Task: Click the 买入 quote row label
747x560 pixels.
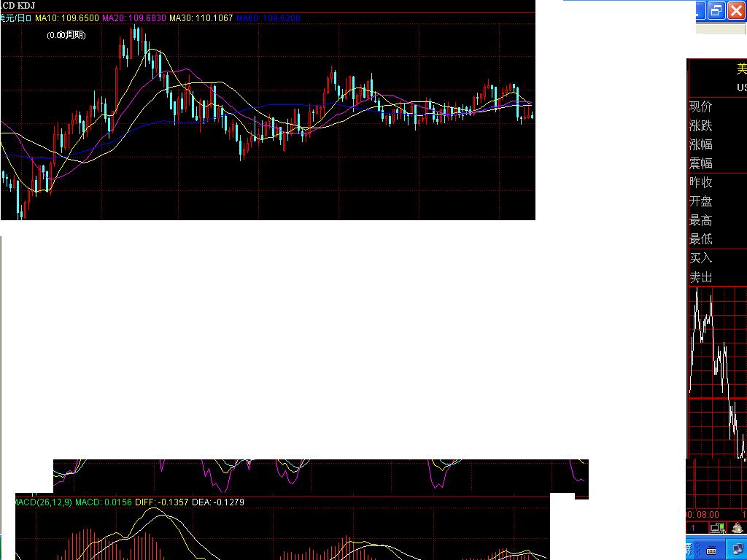Action: (701, 258)
